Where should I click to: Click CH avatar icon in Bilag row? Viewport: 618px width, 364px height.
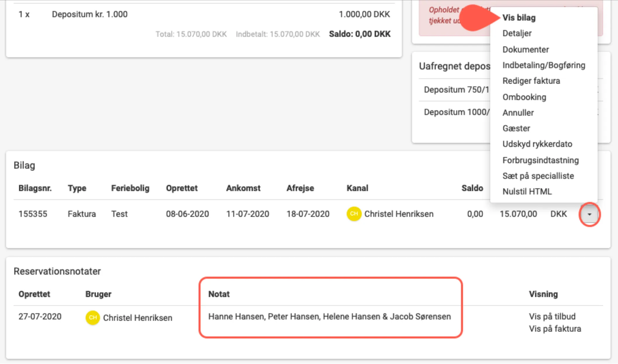354,214
